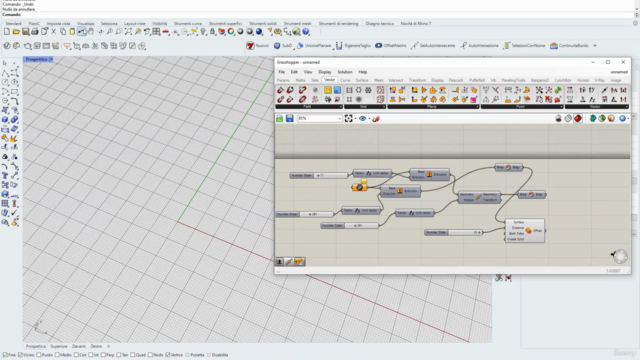Image resolution: width=640 pixels, height=360 pixels.
Task: Click the OffsetNastro button
Action: point(391,46)
